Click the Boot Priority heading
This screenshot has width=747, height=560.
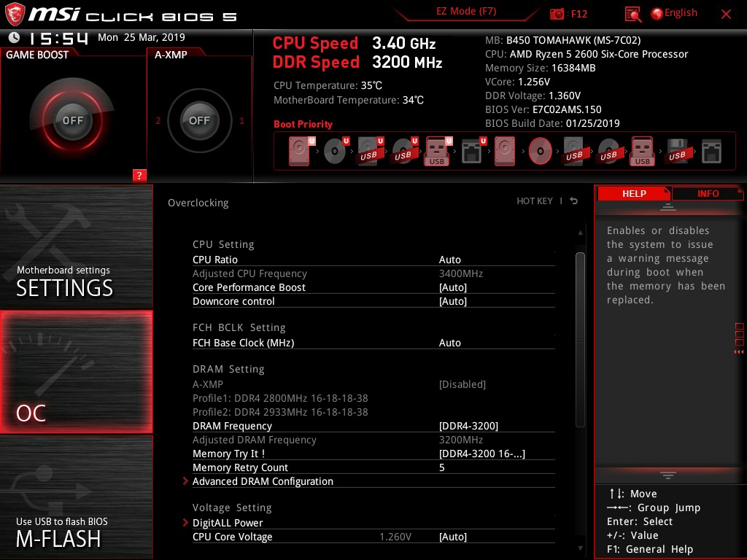click(x=303, y=124)
